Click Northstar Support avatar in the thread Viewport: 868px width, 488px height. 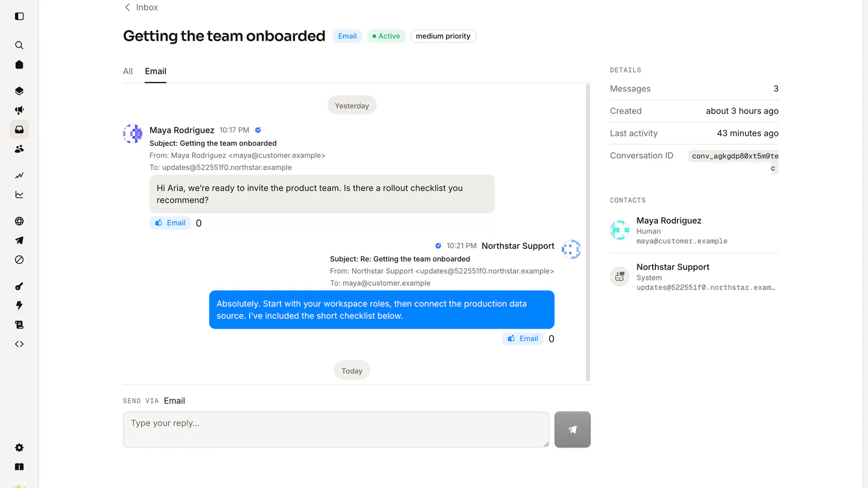[571, 249]
